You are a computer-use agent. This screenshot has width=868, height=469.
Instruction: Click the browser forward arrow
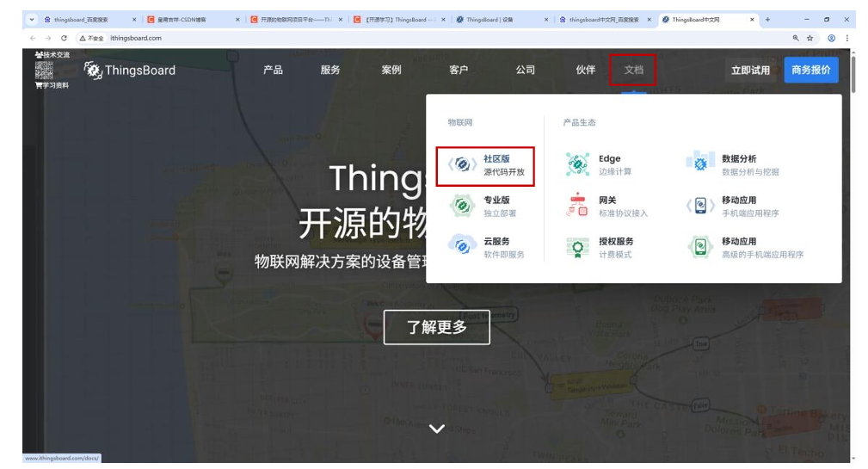coord(48,38)
